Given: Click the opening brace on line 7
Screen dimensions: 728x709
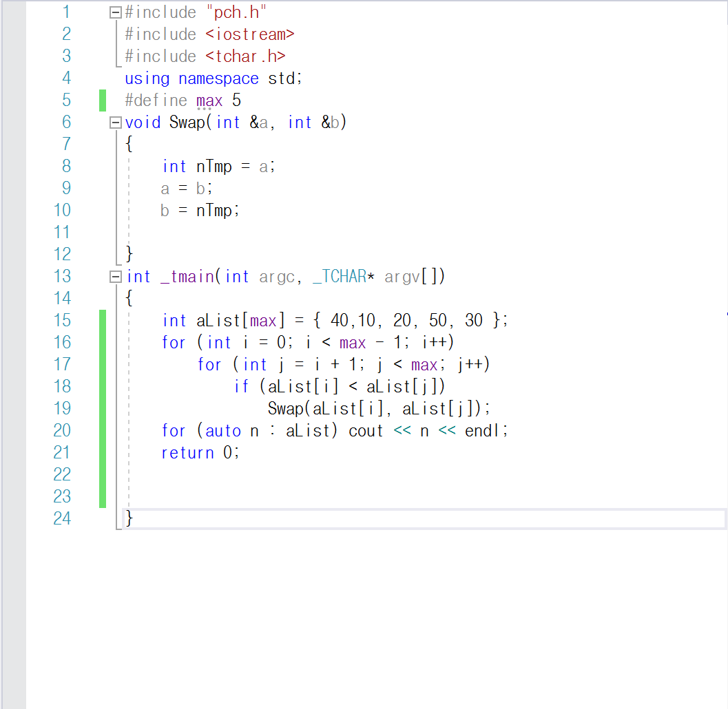Looking at the screenshot, I should 129,145.
